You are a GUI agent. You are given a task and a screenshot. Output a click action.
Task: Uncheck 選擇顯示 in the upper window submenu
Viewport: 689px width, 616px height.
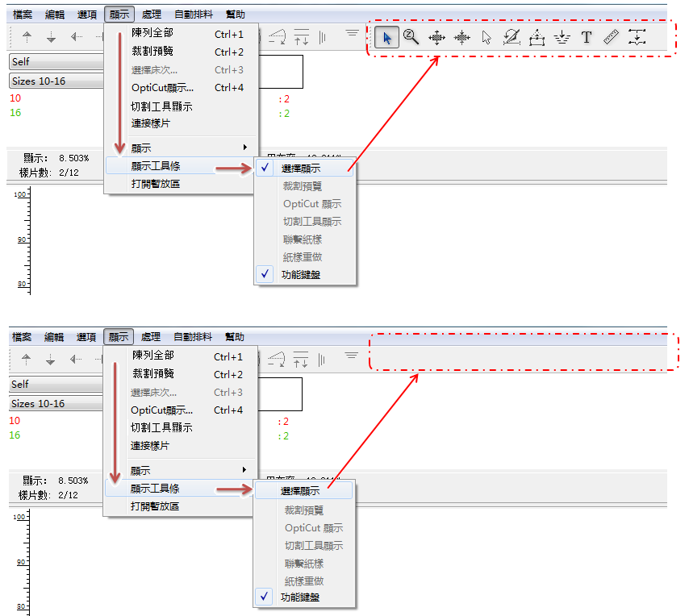pos(304,169)
